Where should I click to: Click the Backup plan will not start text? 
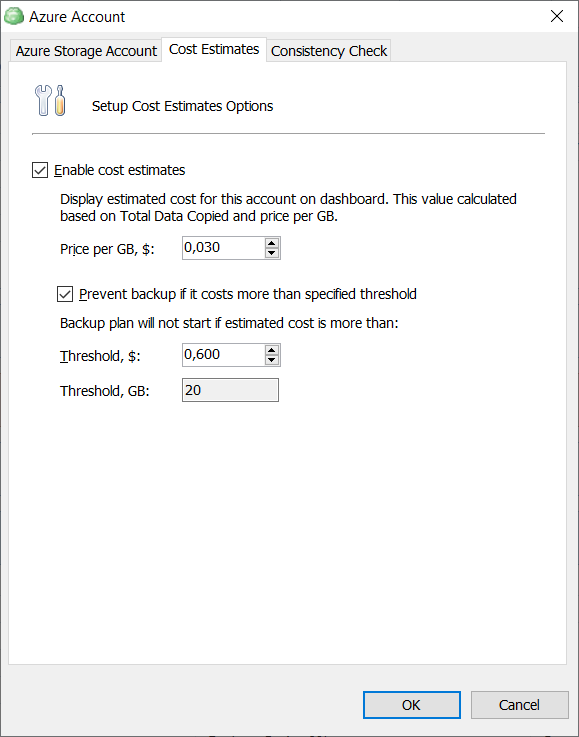[x=229, y=323]
